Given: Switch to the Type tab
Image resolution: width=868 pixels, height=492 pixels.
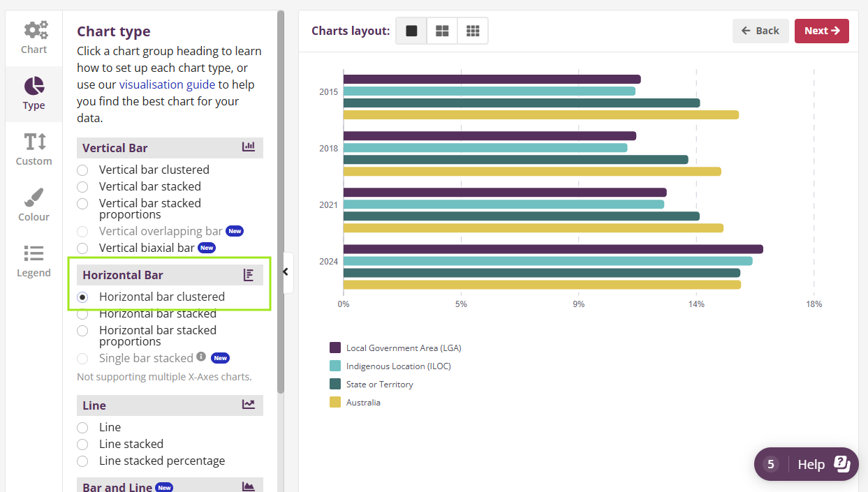Looking at the screenshot, I should 34,94.
